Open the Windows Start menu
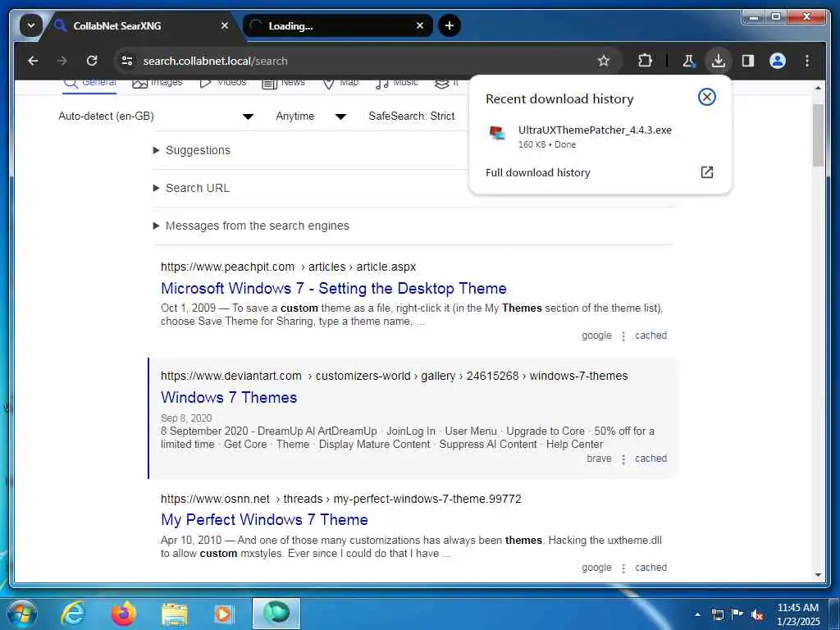Screen dimensions: 840x630 22,614
